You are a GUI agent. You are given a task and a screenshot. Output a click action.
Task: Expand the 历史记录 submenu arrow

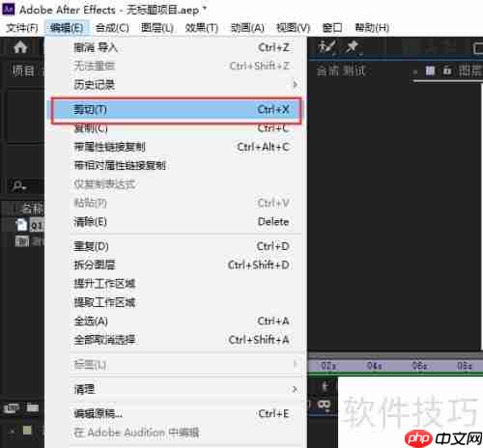[295, 85]
